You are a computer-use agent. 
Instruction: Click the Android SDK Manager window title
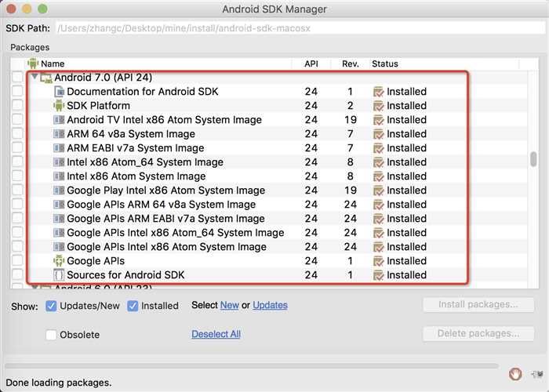point(274,9)
